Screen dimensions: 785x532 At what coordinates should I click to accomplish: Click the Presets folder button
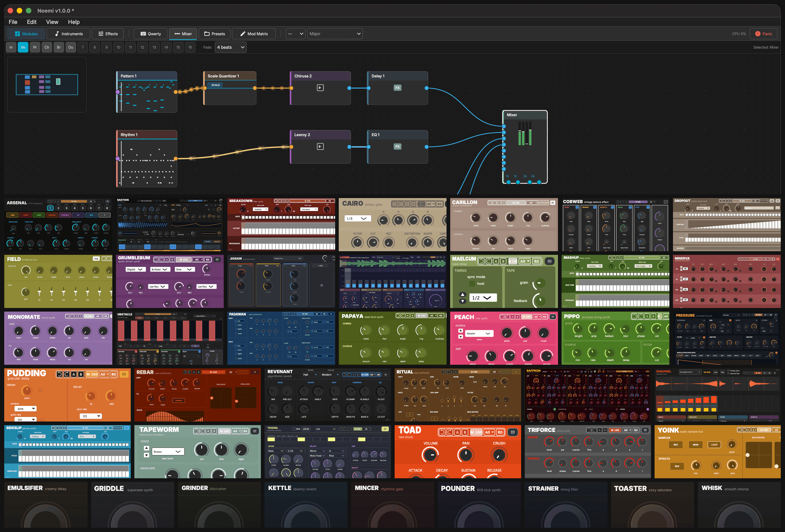coord(214,34)
